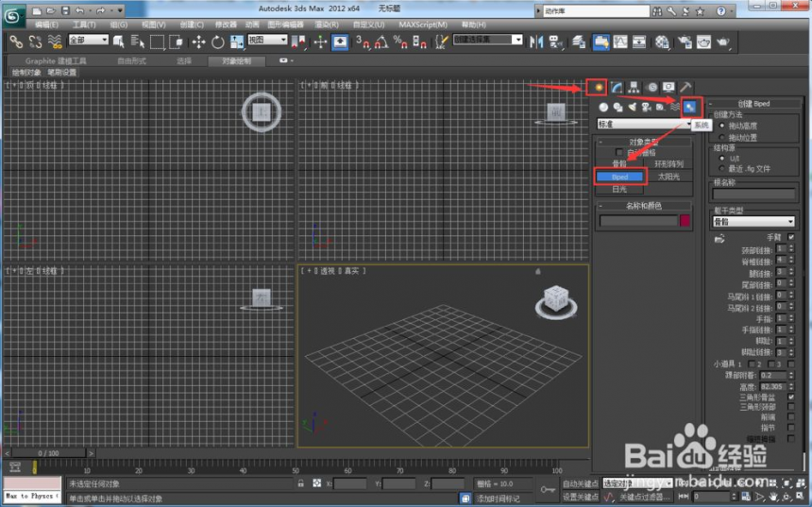This screenshot has width=812, height=507.
Task: Open the 选定对象 key filter dropdown
Action: (x=636, y=483)
